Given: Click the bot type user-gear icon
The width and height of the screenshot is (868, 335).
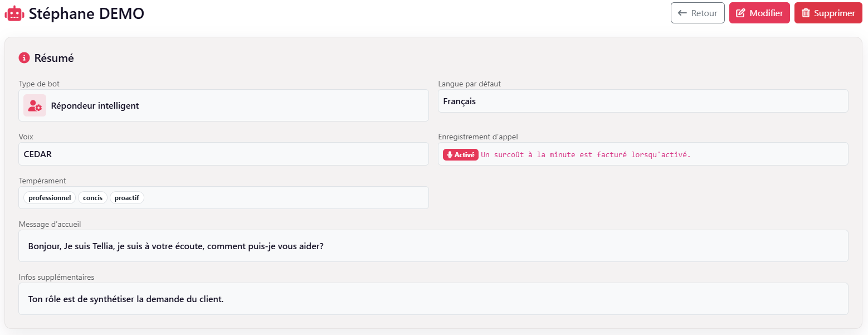Looking at the screenshot, I should tap(35, 106).
